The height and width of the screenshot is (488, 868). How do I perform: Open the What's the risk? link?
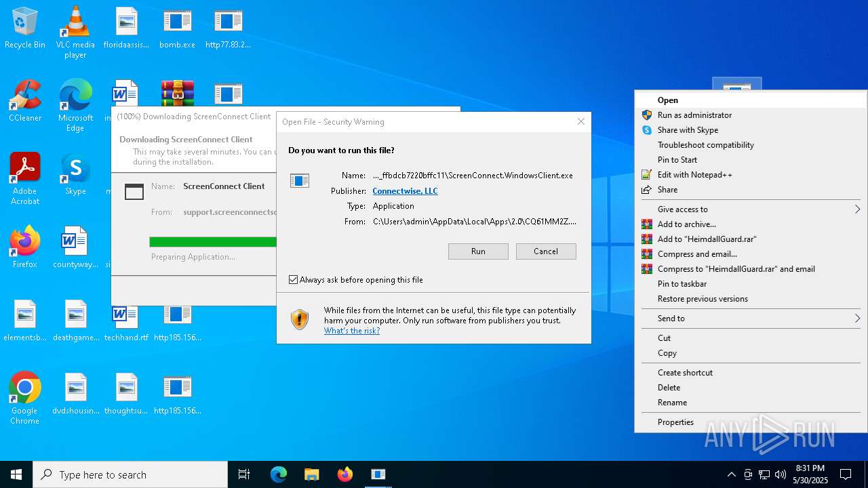[x=352, y=331]
